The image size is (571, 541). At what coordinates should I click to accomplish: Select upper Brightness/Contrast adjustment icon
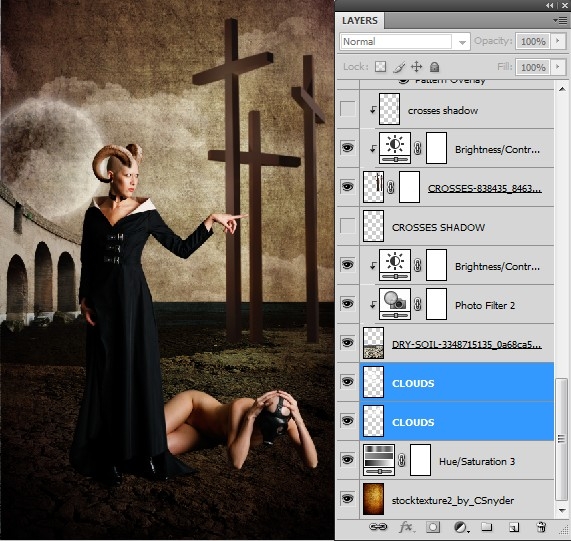point(395,148)
